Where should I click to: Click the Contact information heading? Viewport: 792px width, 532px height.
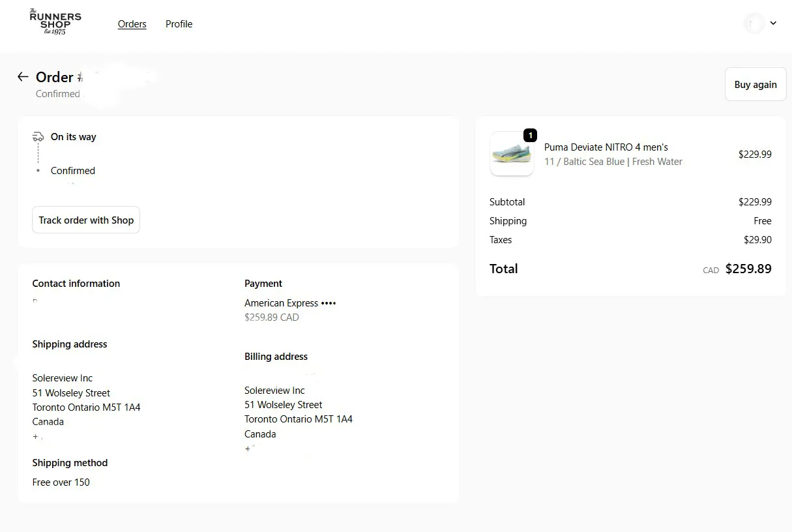[76, 284]
